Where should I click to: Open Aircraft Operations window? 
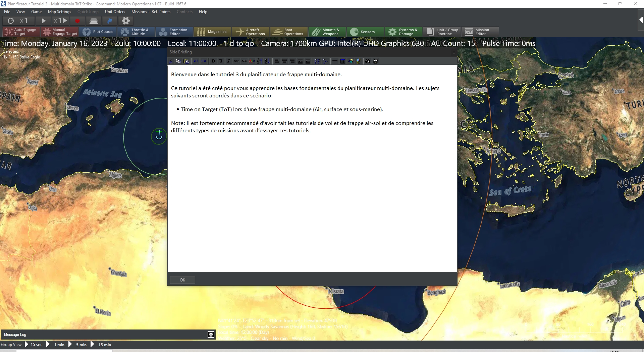coord(251,32)
